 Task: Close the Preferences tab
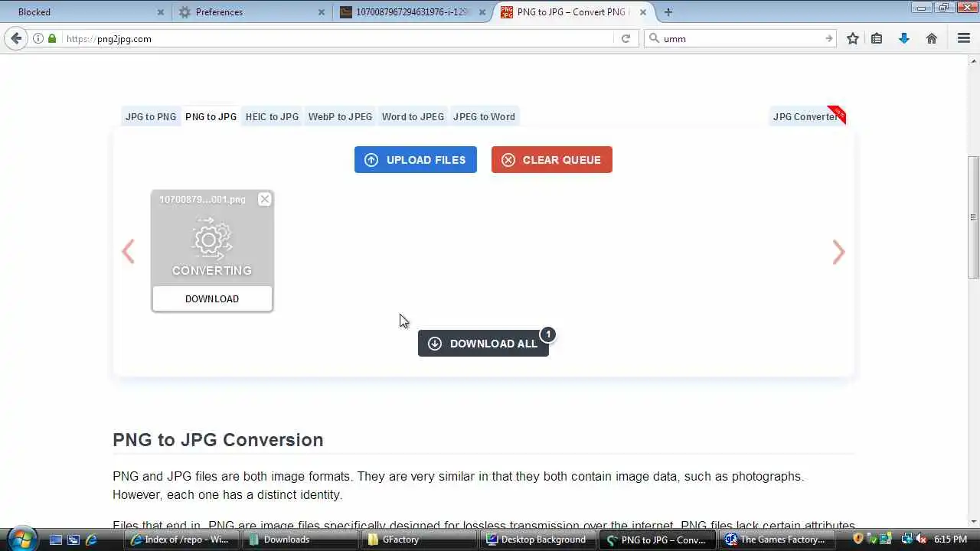tap(322, 12)
